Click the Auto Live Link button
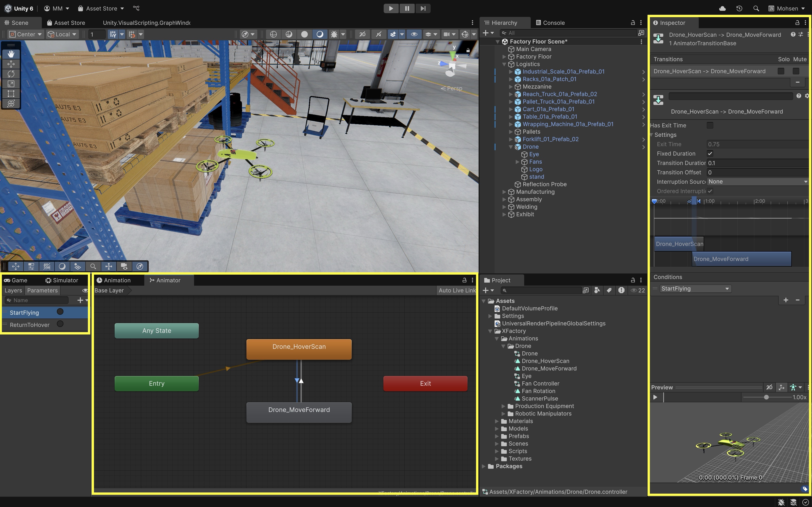This screenshot has height=507, width=812. click(457, 290)
